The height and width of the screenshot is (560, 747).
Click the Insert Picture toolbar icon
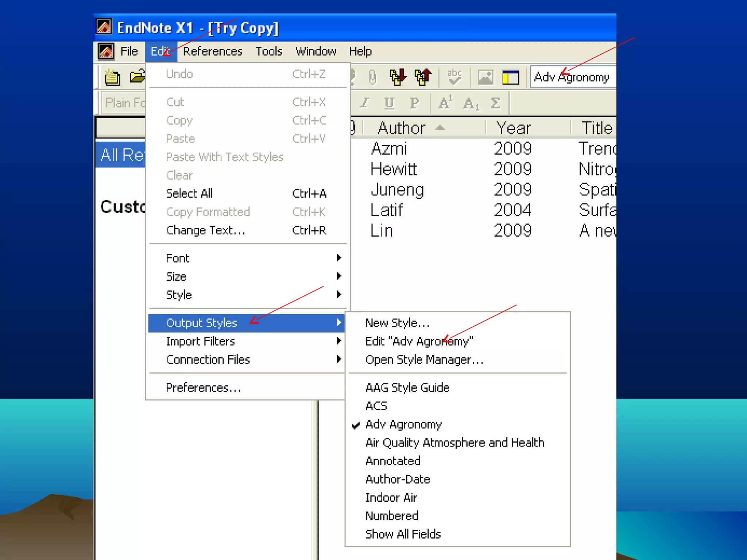pyautogui.click(x=485, y=77)
